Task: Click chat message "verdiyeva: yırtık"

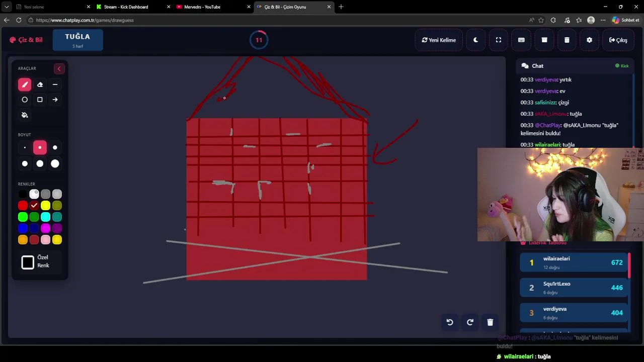Action: pos(546,79)
